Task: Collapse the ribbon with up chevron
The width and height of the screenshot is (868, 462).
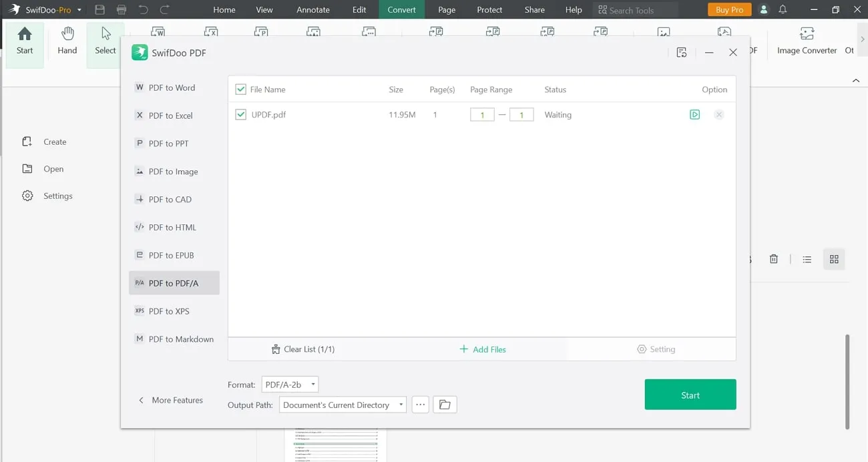Action: [x=856, y=81]
